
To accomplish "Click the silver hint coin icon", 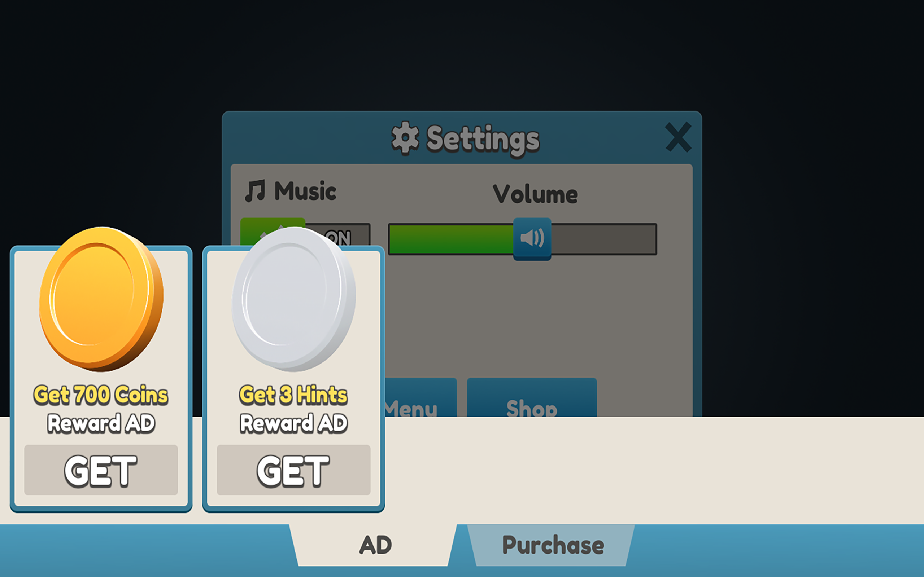I will 293,299.
